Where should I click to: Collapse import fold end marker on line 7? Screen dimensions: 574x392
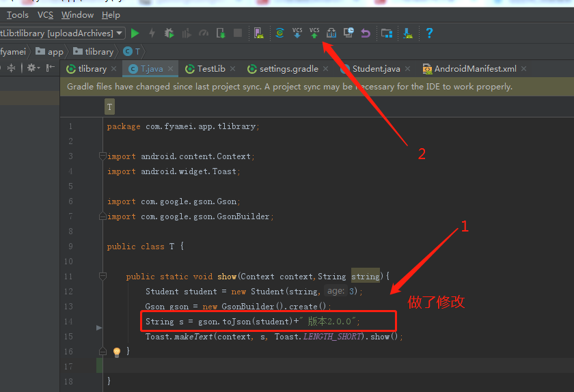tap(102, 216)
